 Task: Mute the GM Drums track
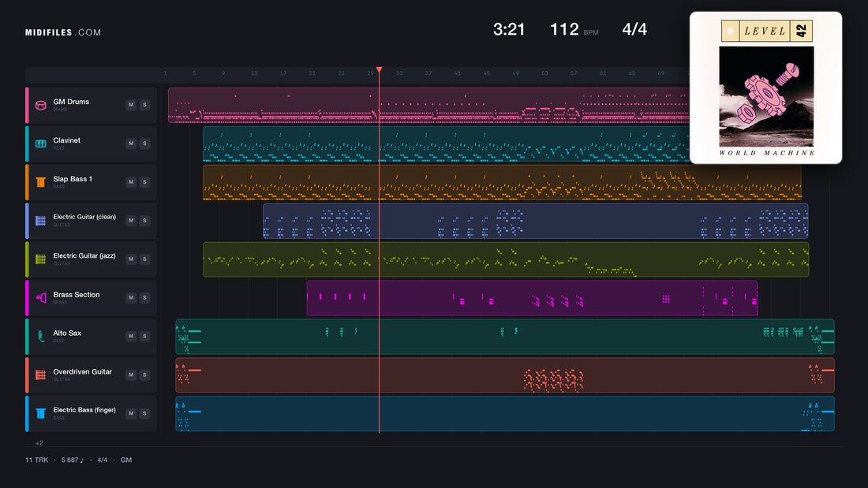[x=131, y=105]
